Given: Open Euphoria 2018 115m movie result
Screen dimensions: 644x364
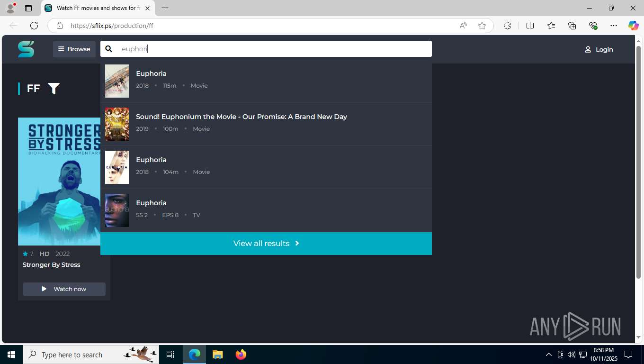Looking at the screenshot, I should pos(266,81).
